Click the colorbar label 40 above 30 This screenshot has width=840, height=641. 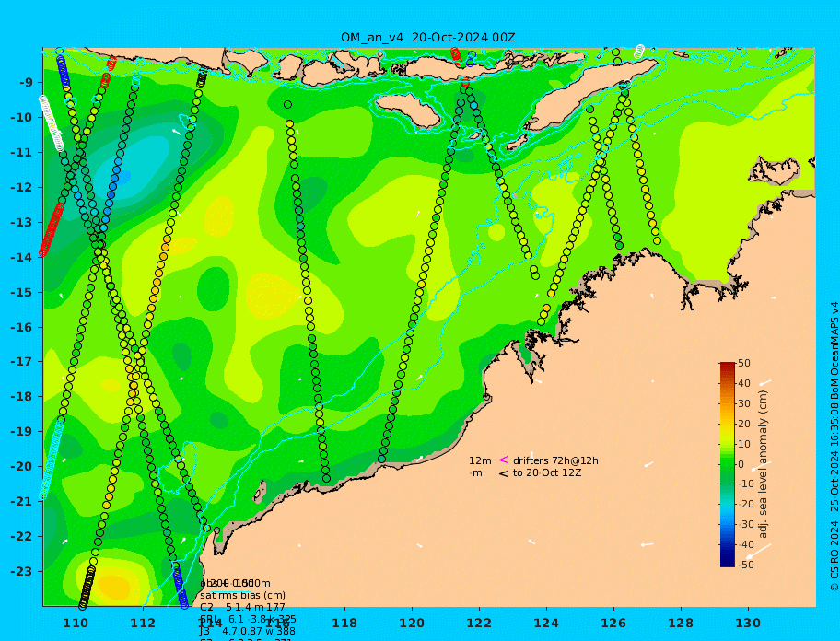click(744, 383)
